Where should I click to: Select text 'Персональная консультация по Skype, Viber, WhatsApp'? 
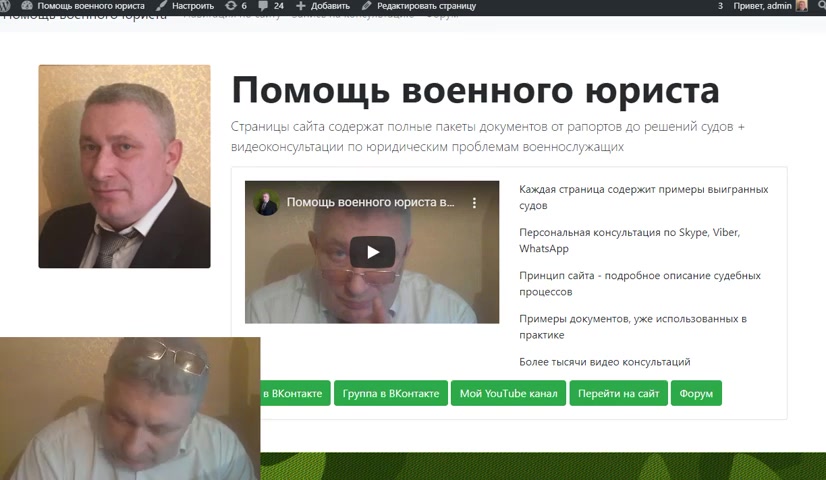629,240
